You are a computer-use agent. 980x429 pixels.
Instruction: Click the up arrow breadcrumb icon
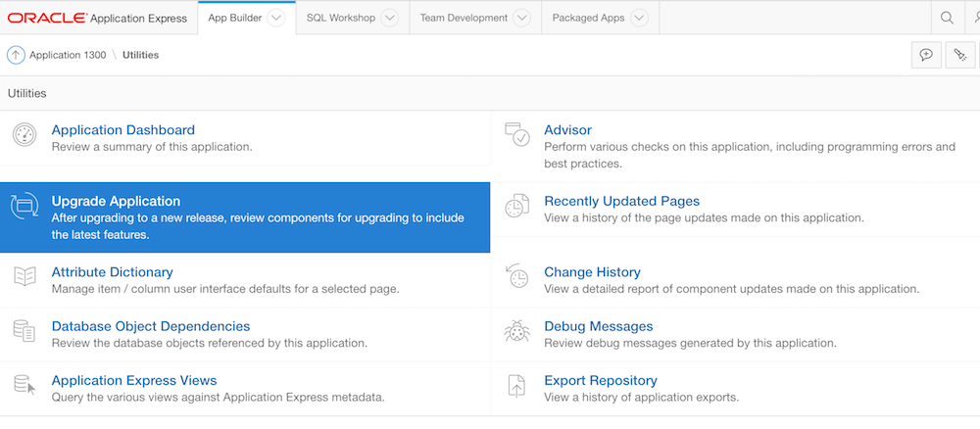16,55
